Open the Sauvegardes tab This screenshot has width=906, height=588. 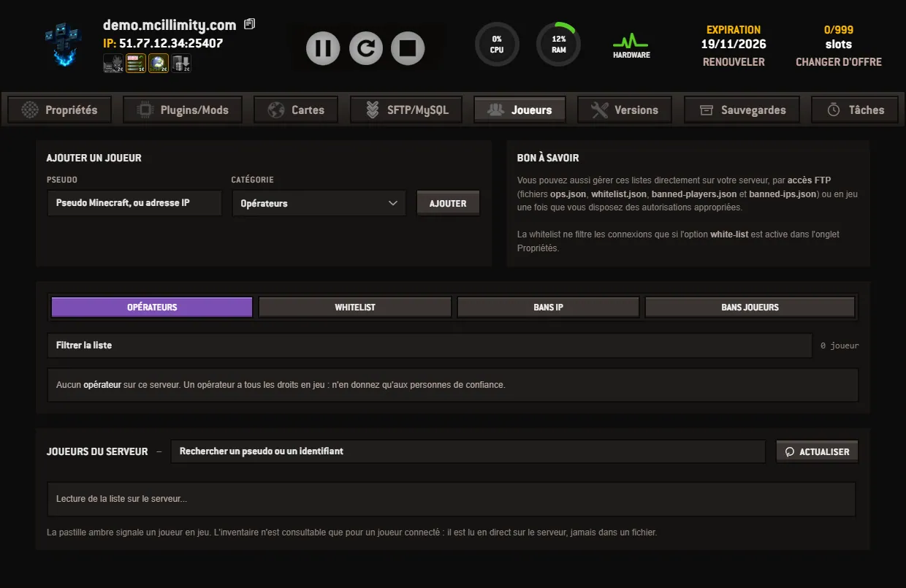[x=742, y=110]
